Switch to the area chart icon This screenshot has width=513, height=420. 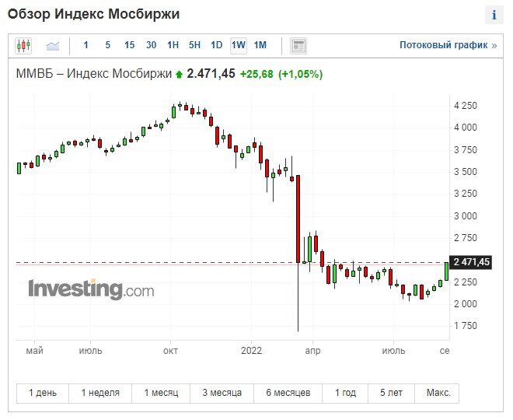[53, 46]
